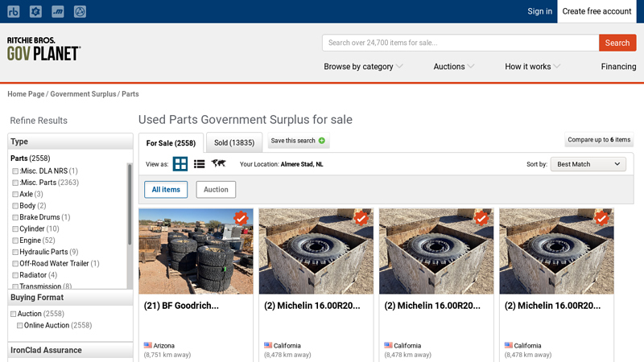
Task: Open Government Surplus breadcrumb link
Action: [x=84, y=94]
